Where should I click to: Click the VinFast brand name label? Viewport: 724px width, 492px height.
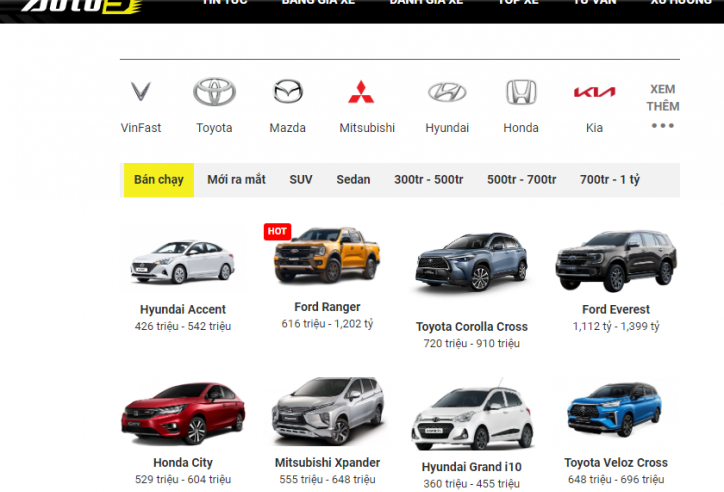(141, 128)
